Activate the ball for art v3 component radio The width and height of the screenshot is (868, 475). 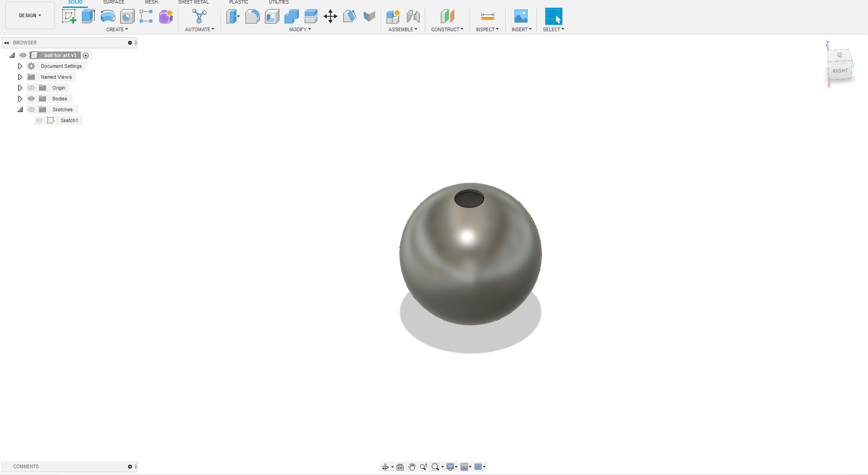86,55
